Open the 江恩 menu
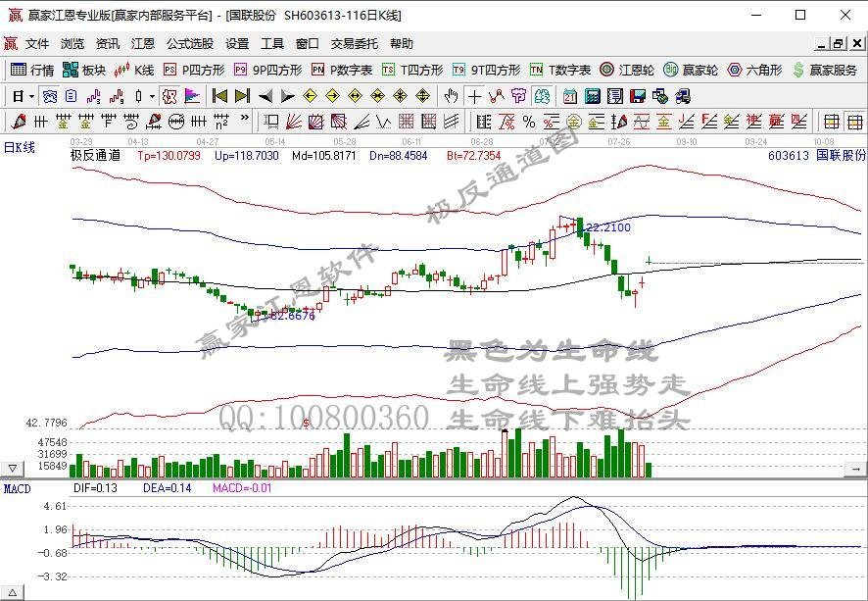The width and height of the screenshot is (868, 601). coord(143,44)
